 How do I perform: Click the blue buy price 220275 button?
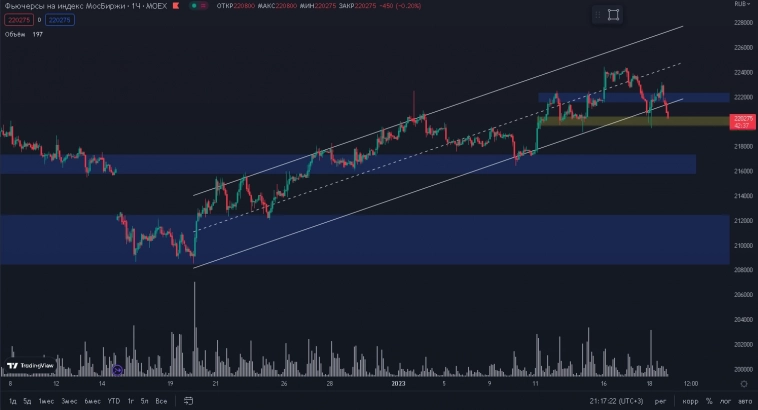60,20
